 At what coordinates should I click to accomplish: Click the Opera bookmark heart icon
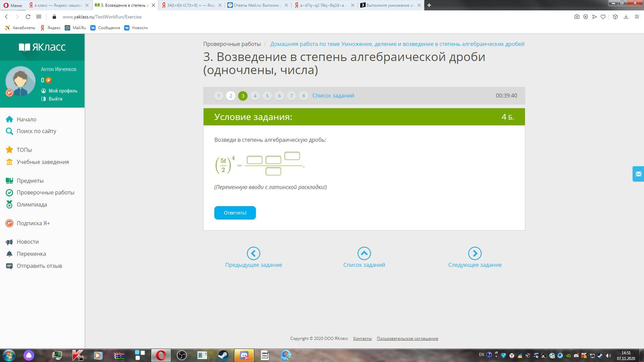pos(603,17)
